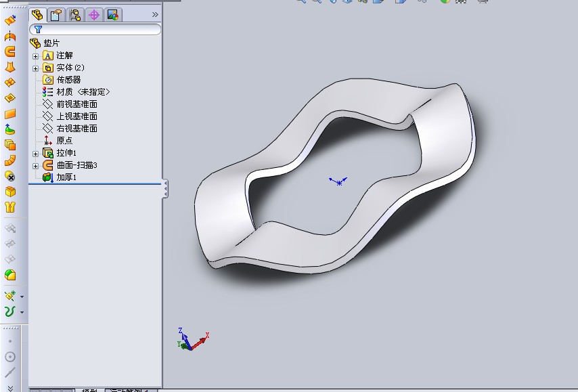Select the Planar Surface tool
The image size is (578, 392).
click(10, 114)
